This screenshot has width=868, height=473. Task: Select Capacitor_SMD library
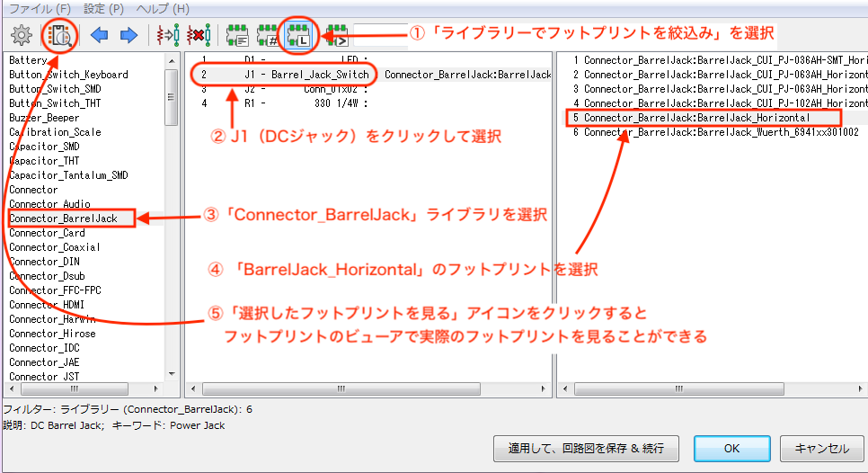[44, 147]
